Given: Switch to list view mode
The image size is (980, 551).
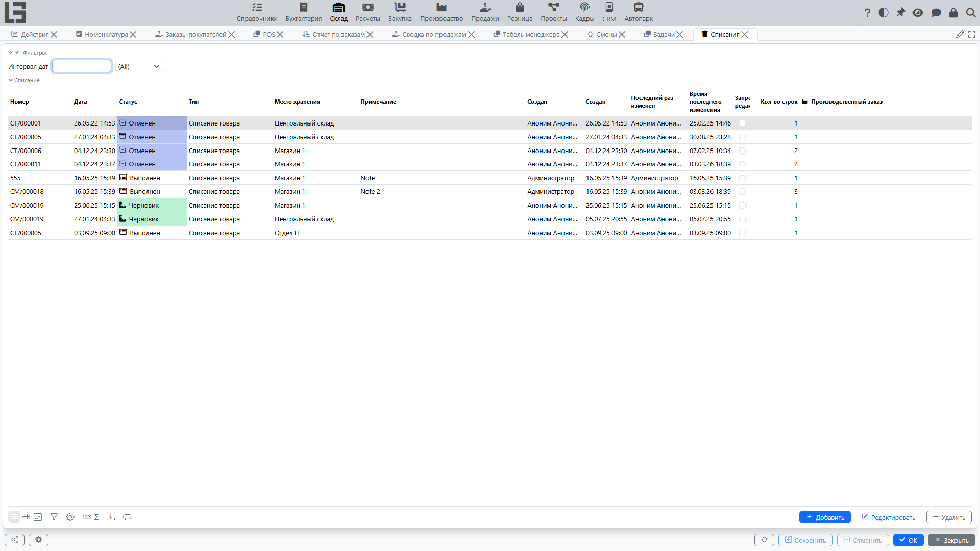Looking at the screenshot, I should point(14,517).
